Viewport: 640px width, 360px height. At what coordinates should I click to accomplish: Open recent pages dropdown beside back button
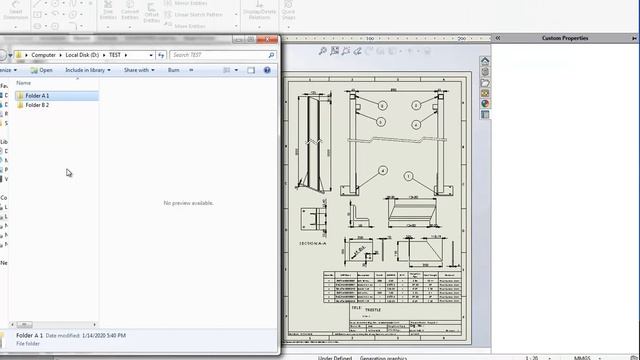pos(10,55)
